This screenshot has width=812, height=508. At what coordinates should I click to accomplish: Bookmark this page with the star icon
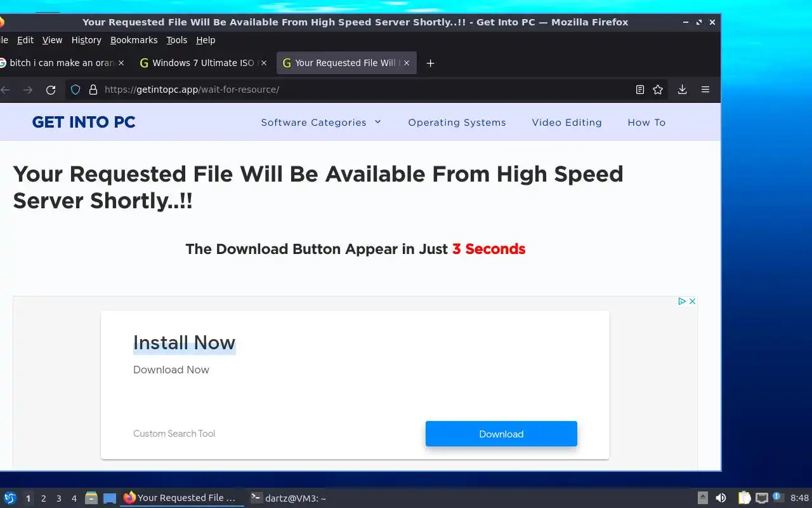[x=658, y=90]
